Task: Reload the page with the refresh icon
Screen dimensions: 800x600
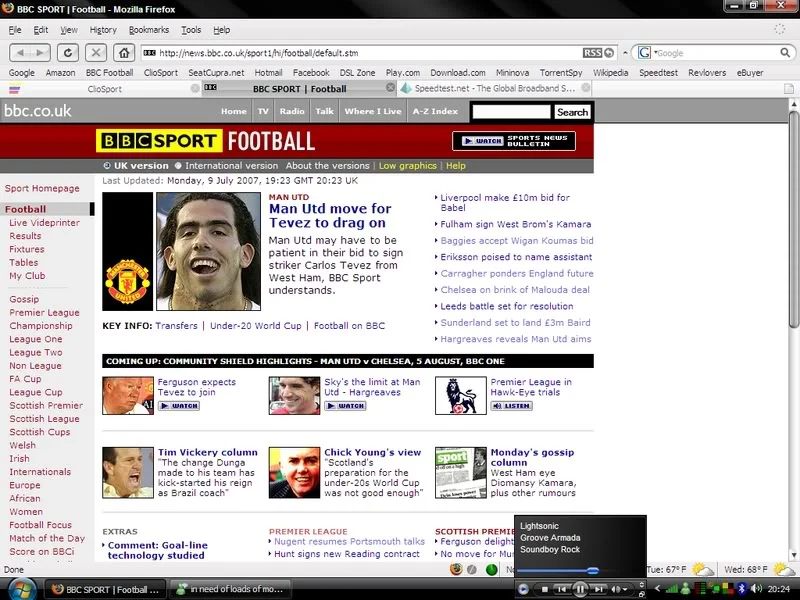Action: pyautogui.click(x=68, y=53)
